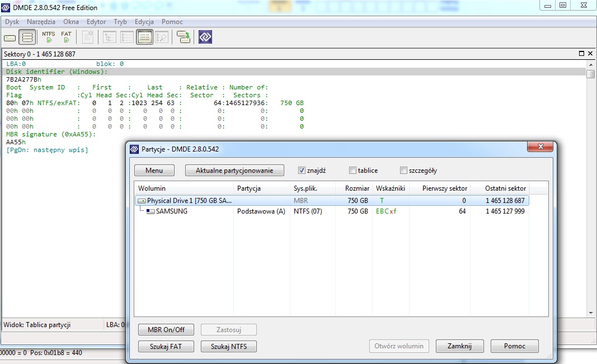This screenshot has height=364, width=597.
Task: Click the 'Pierwszy sektor' column header
Action: [x=440, y=188]
